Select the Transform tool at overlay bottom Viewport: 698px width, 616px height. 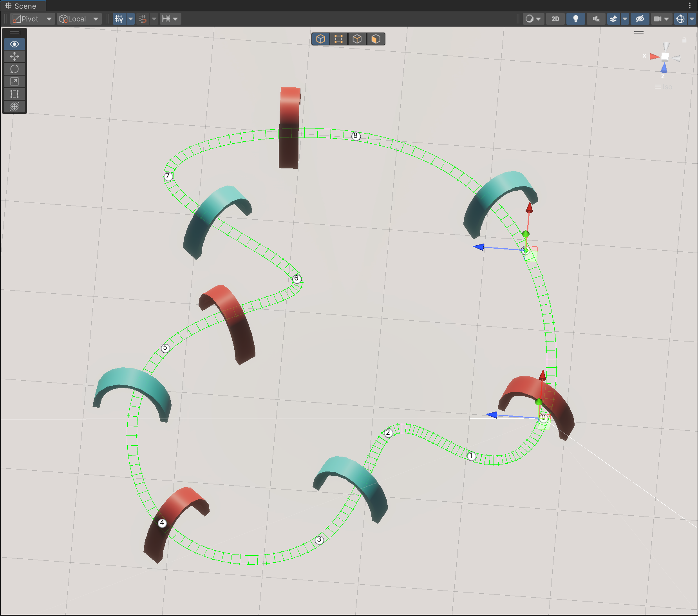[14, 107]
